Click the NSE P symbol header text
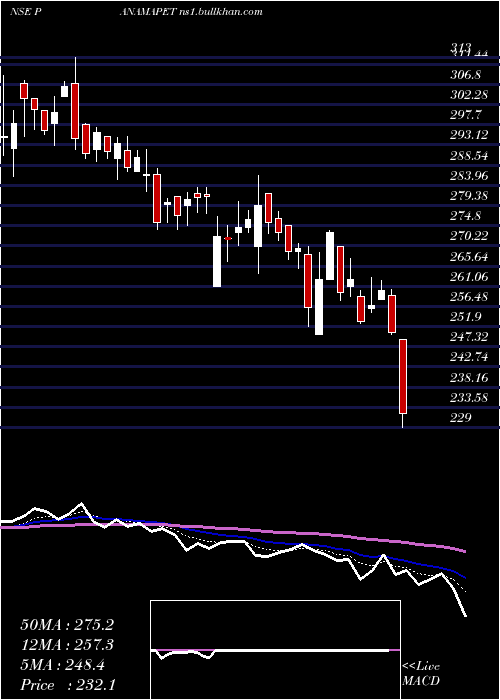500x700 pixels. pyautogui.click(x=26, y=12)
